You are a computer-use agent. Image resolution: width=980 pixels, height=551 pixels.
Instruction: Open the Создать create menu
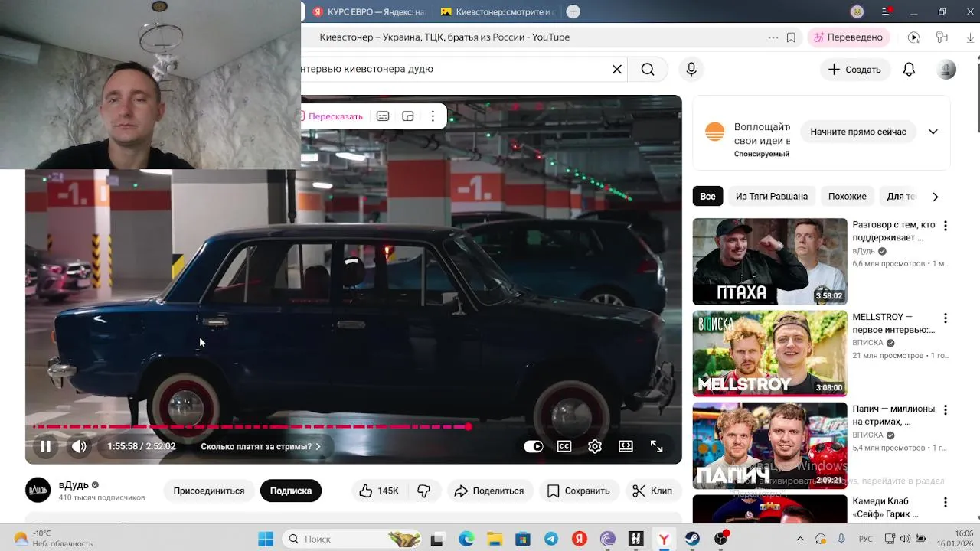click(855, 70)
